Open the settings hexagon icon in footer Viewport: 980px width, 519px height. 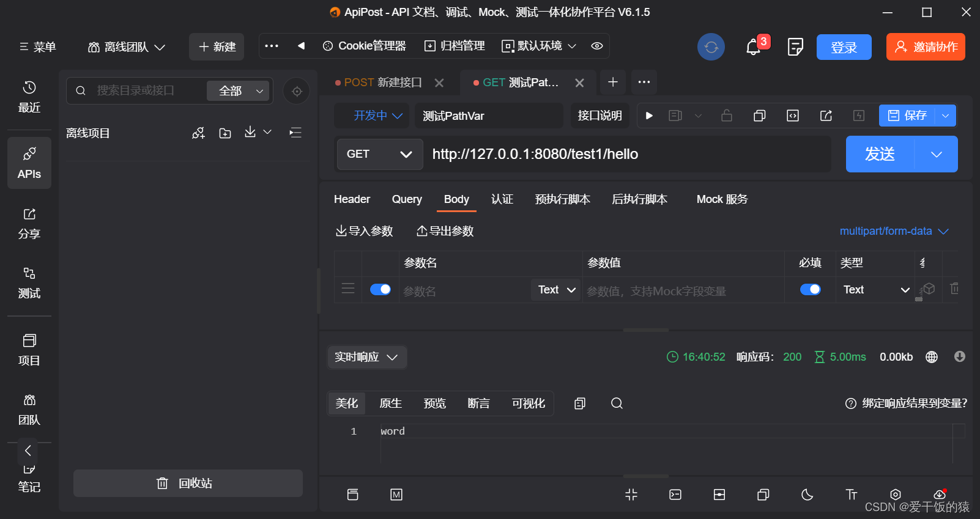tap(896, 495)
